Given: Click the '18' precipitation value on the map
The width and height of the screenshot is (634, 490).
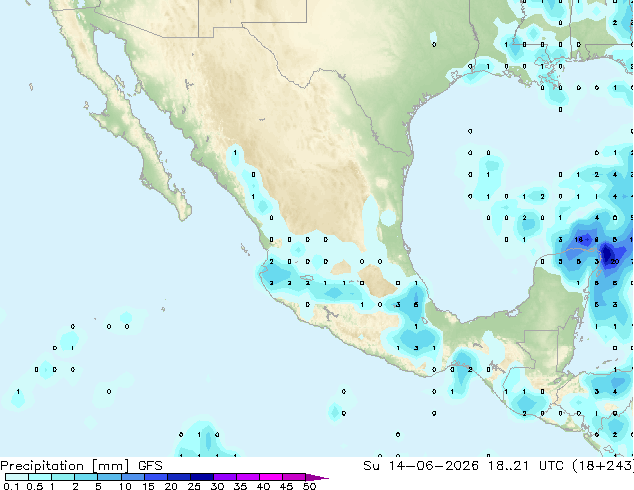Looking at the screenshot, I should pyautogui.click(x=579, y=240).
